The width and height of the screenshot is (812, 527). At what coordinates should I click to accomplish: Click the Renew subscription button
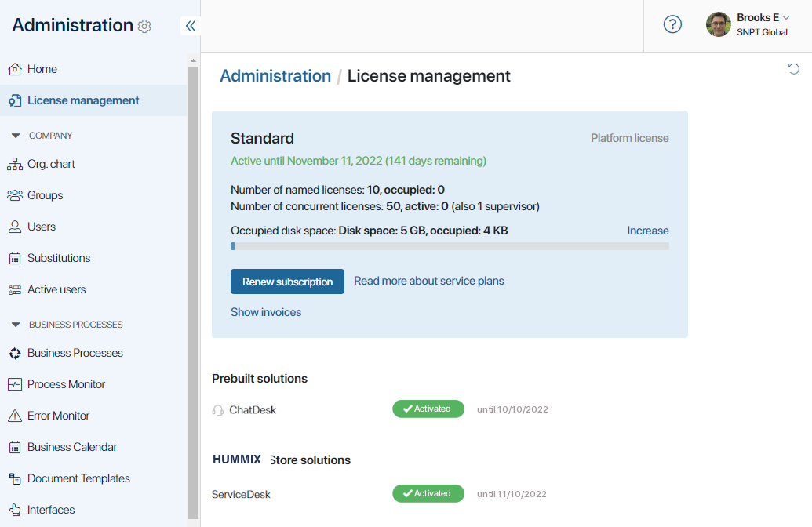(x=287, y=282)
